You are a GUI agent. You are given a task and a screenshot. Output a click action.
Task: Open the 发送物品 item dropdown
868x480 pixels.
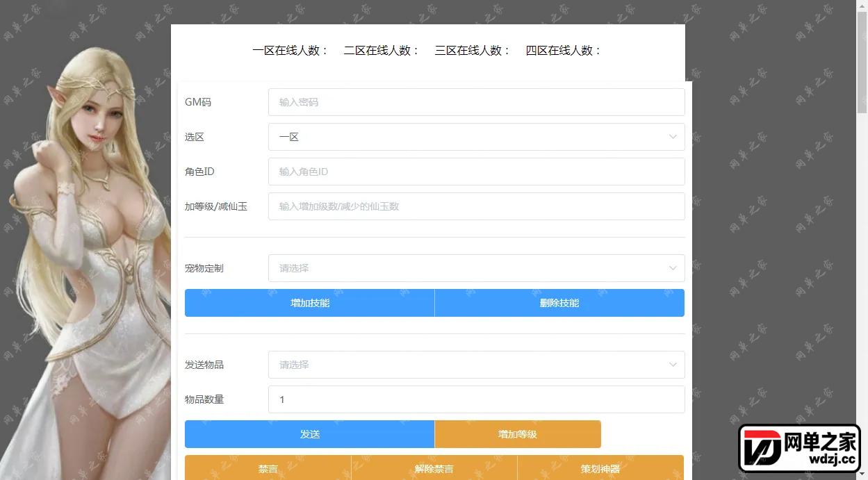point(476,365)
